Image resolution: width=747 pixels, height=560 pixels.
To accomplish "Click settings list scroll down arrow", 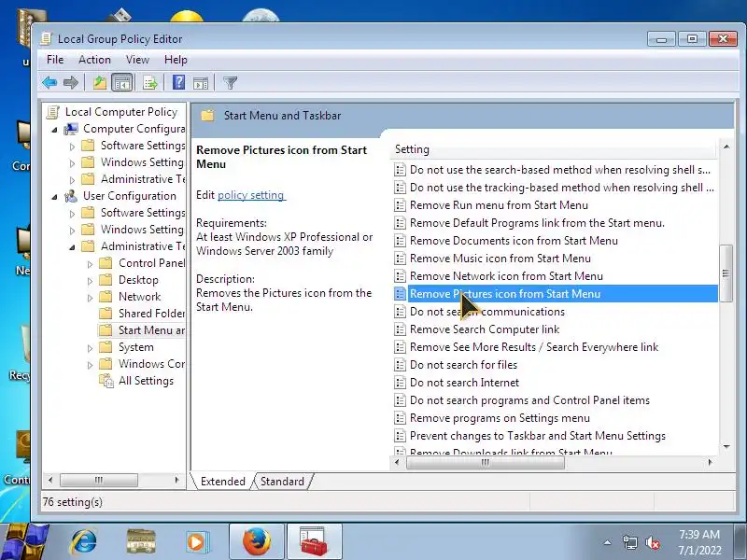I will pyautogui.click(x=726, y=447).
